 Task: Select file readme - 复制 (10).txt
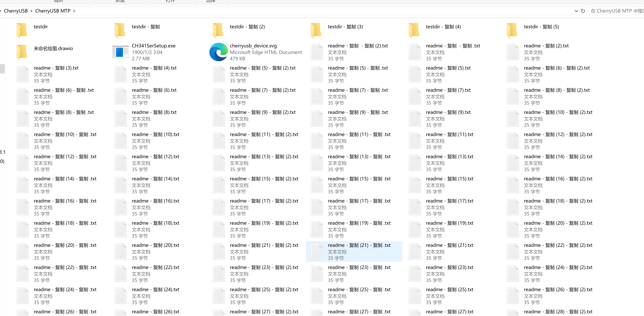tap(155, 134)
